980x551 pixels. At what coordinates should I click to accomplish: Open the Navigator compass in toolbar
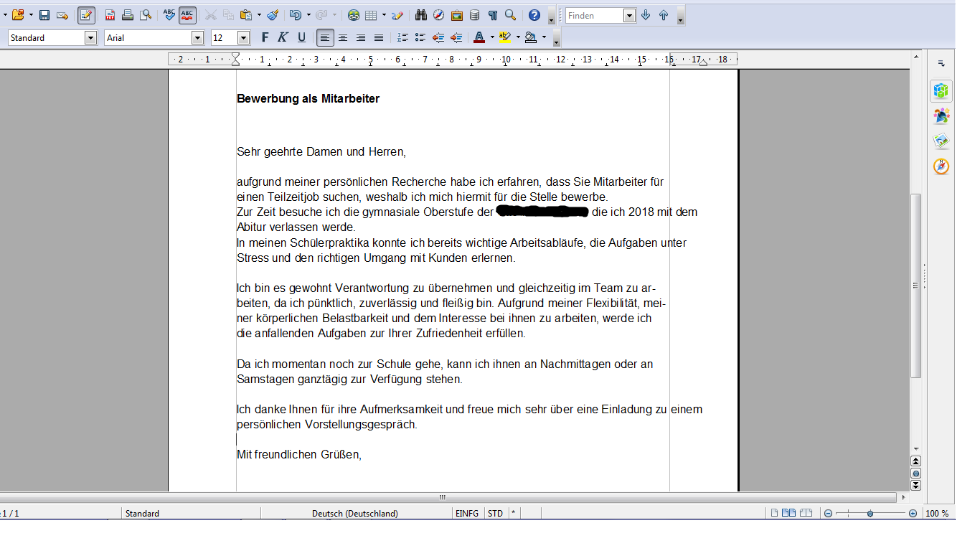[438, 15]
